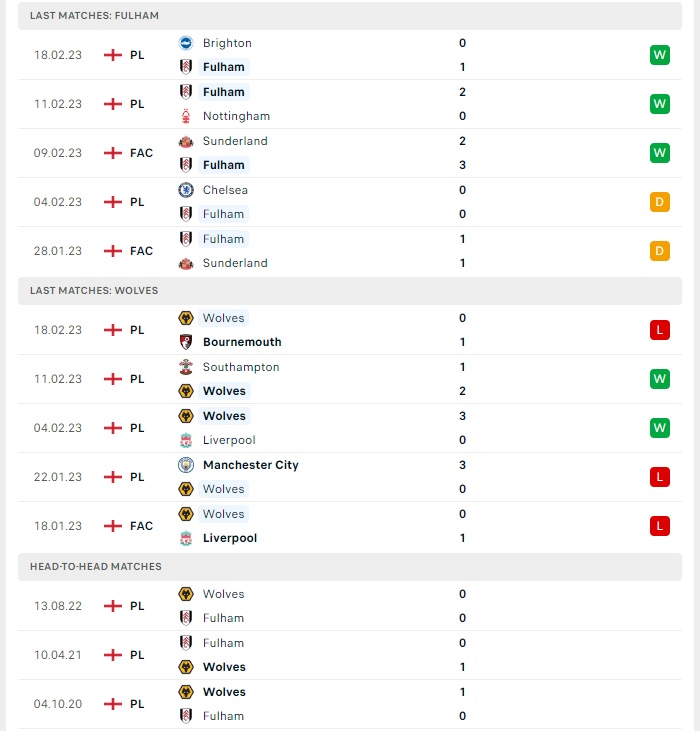Screen dimensions: 700x732
Task: Click the D badge for Chelsea vs Fulham
Action: pyautogui.click(x=659, y=202)
